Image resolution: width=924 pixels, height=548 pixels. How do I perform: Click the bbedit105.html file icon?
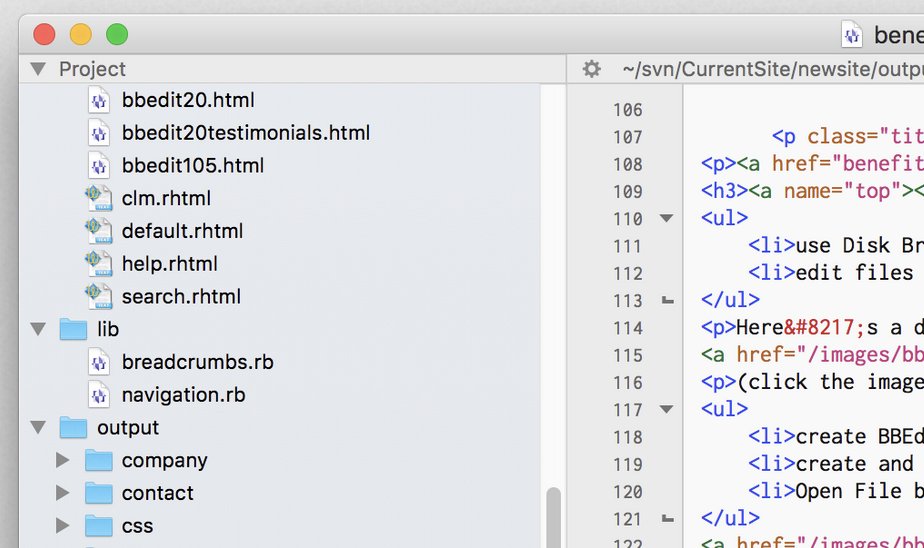(98, 166)
